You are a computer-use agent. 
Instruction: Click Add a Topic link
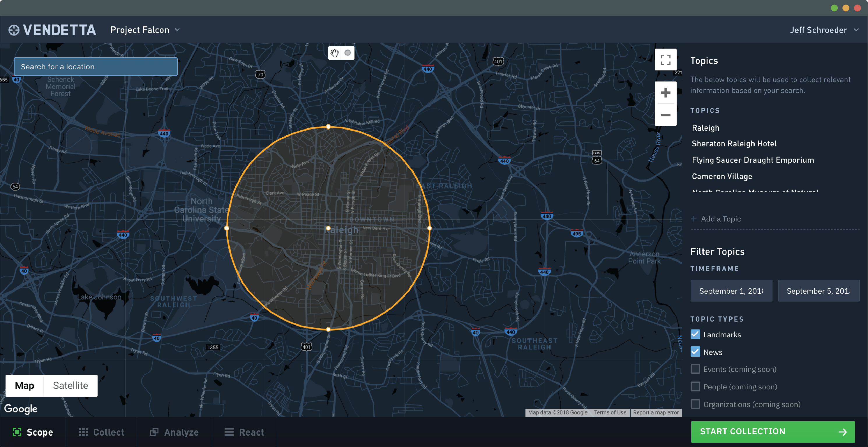(x=720, y=218)
